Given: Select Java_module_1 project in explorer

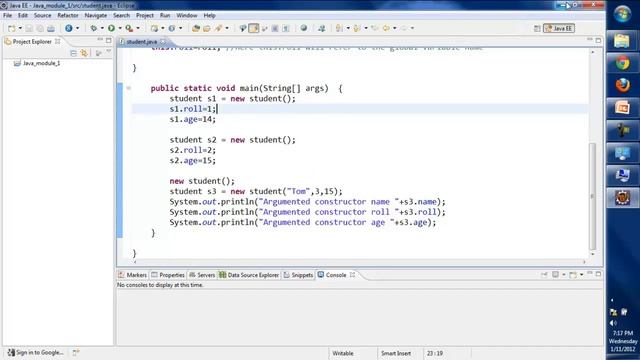Looking at the screenshot, I should click(37, 63).
